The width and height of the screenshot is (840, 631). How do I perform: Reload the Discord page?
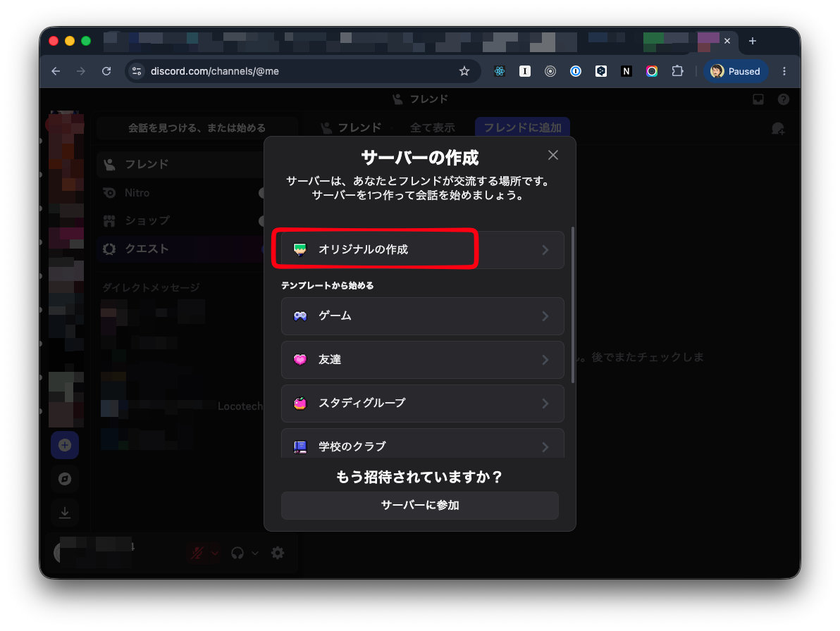pos(106,71)
